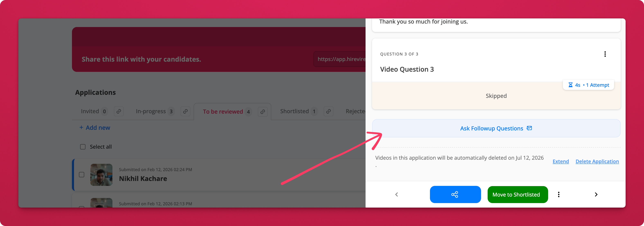The width and height of the screenshot is (644, 226).
Task: Copy the Shortlisted tab link icon
Action: (329, 111)
